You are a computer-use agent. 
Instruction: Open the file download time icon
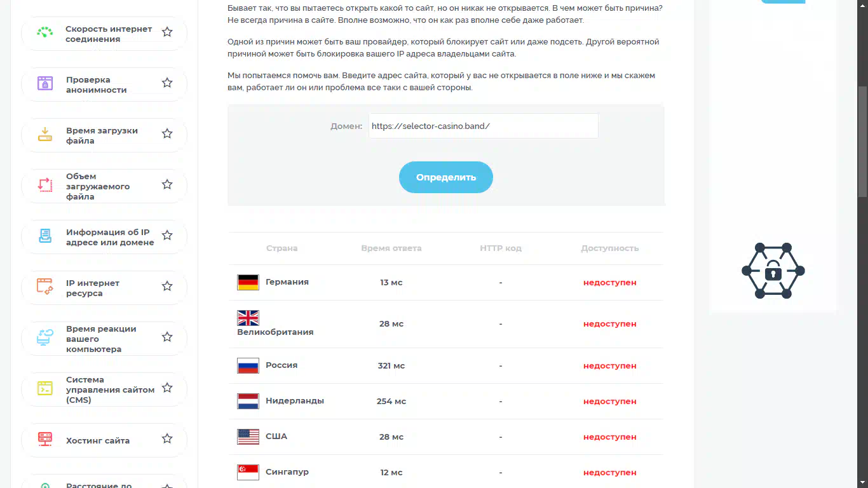[x=44, y=134]
